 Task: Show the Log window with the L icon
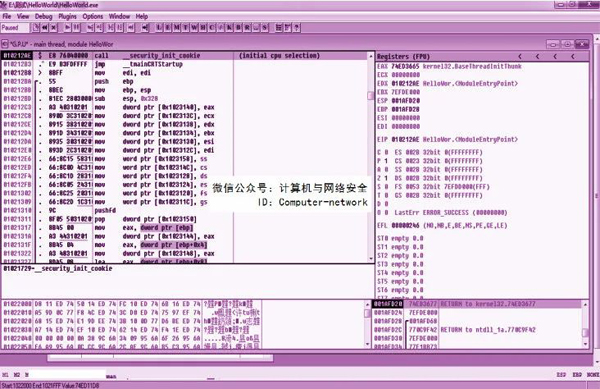pyautogui.click(x=159, y=28)
